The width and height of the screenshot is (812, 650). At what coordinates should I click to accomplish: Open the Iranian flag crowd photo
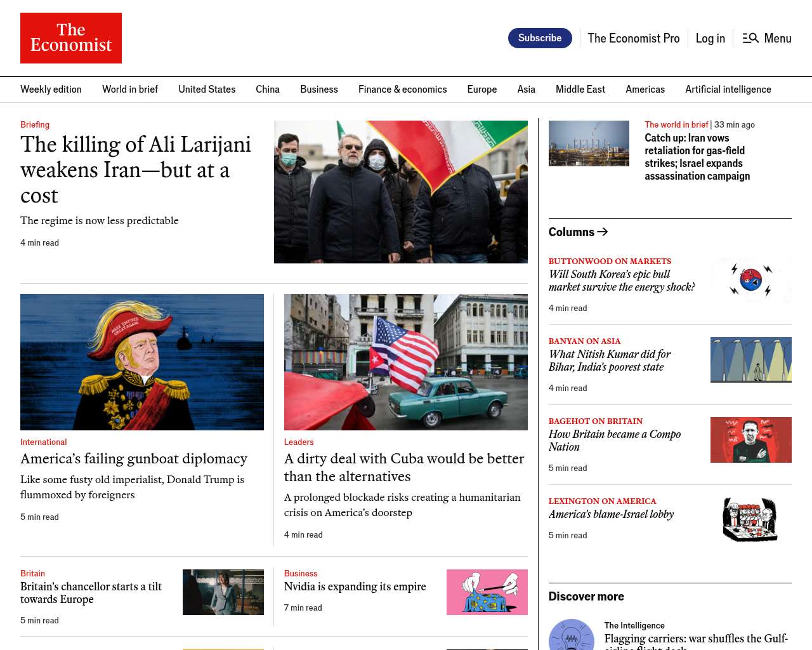tap(401, 192)
